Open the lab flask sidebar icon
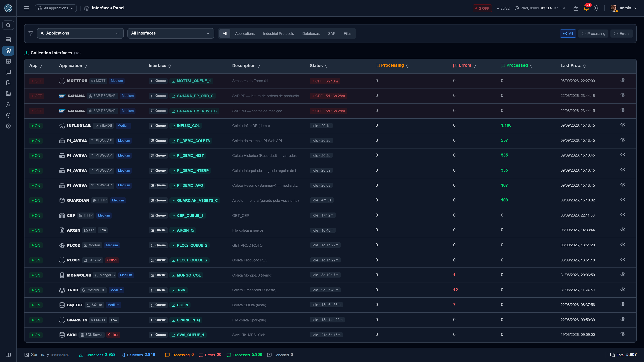 pos(8,104)
